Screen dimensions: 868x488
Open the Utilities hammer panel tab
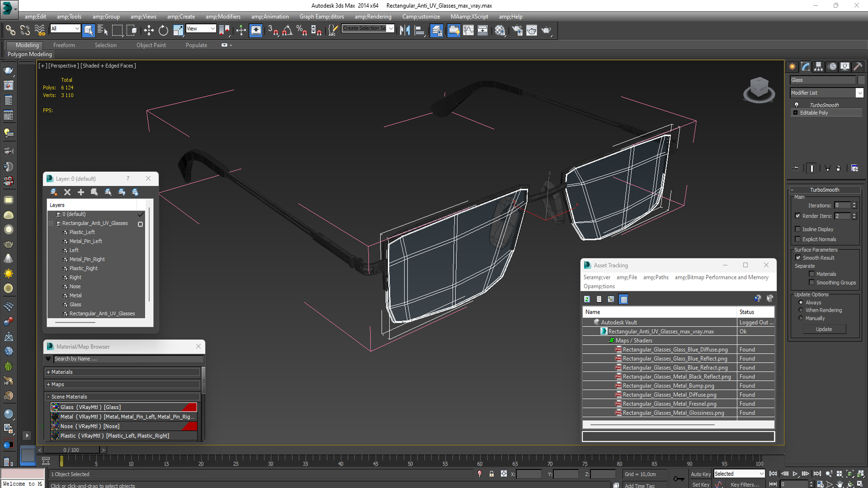(858, 66)
